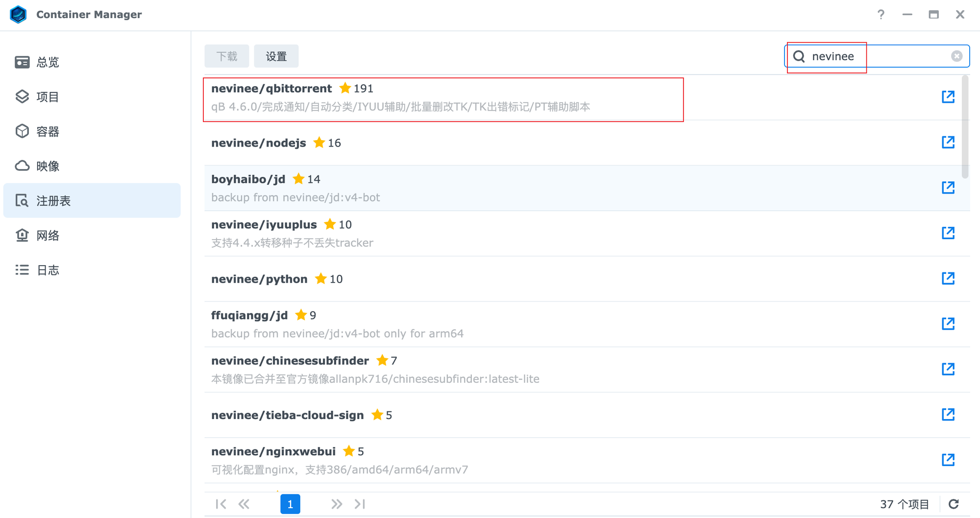This screenshot has width=980, height=518.
Task: Go to the next page arrow
Action: pos(336,504)
